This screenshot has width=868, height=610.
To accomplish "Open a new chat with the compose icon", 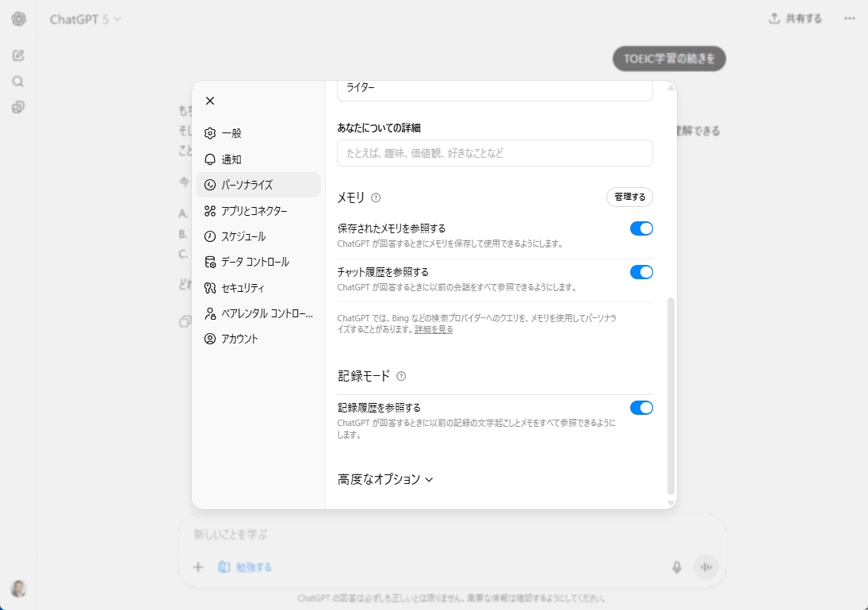I will tap(17, 56).
